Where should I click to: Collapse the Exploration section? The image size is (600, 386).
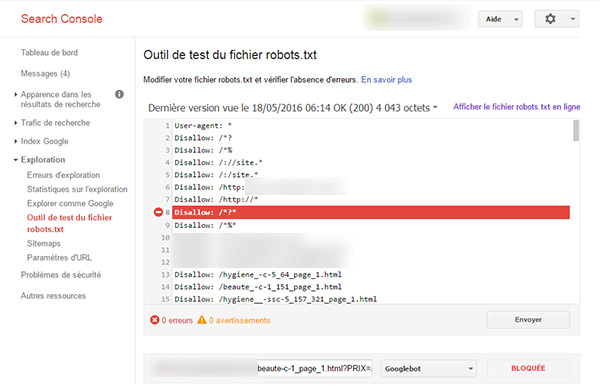(16, 160)
